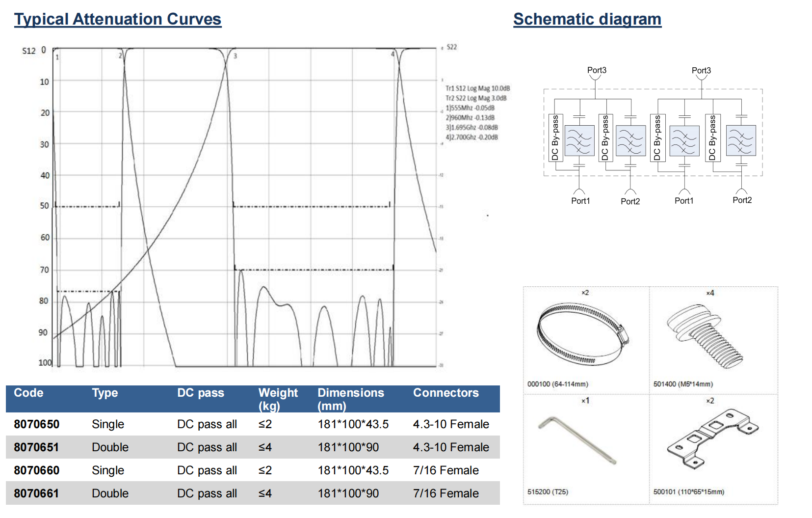Select part number 000100 (64-114mm) label
The height and width of the screenshot is (518, 812).
(557, 384)
